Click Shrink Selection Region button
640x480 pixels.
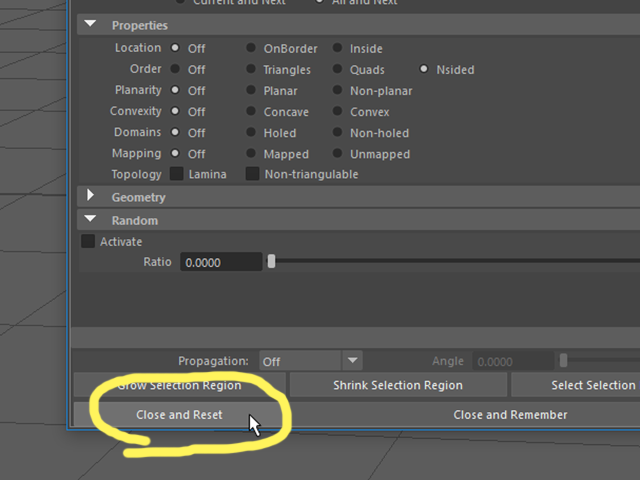coord(398,385)
